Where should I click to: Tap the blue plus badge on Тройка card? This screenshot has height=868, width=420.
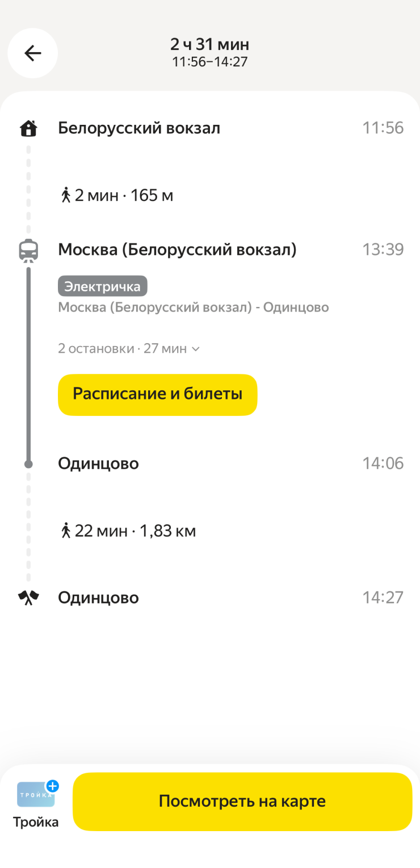pos(52,786)
